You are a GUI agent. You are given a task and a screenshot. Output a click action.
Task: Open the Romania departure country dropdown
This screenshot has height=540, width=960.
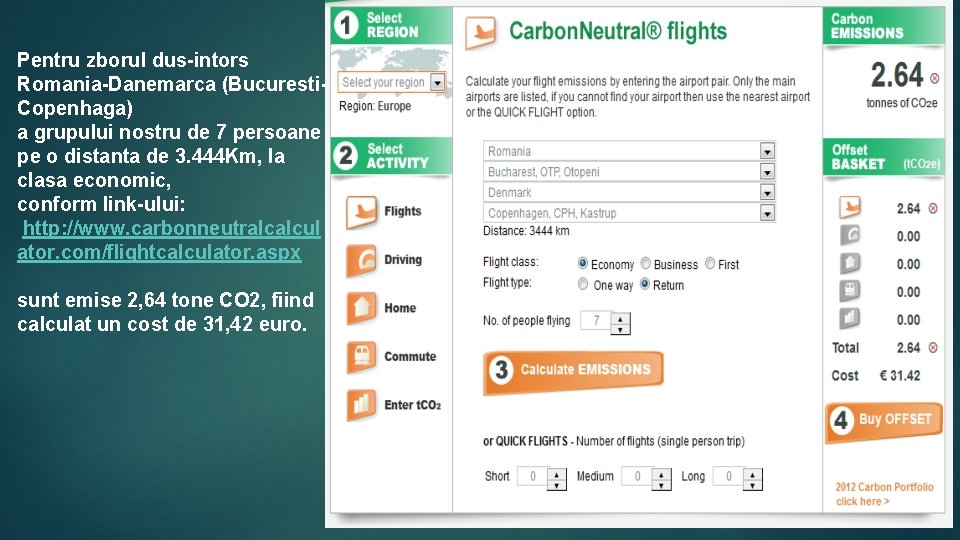[767, 151]
